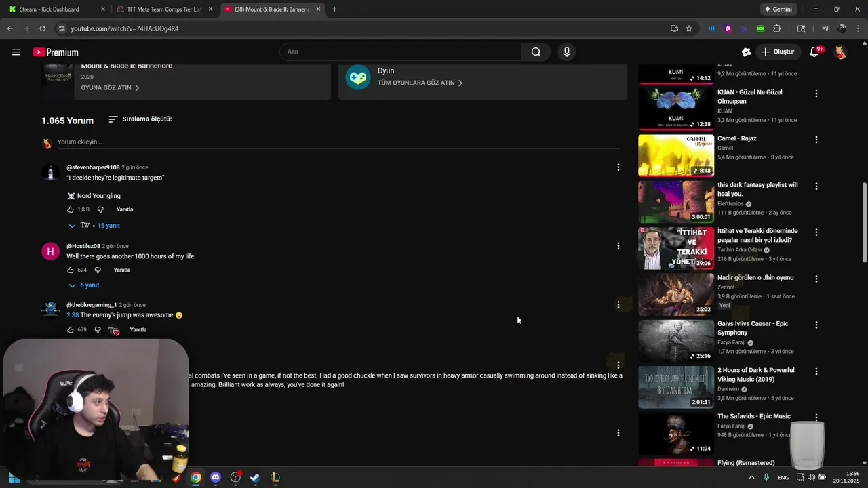Open @Hostilez08 channel name
The width and height of the screenshot is (868, 488).
[83, 246]
